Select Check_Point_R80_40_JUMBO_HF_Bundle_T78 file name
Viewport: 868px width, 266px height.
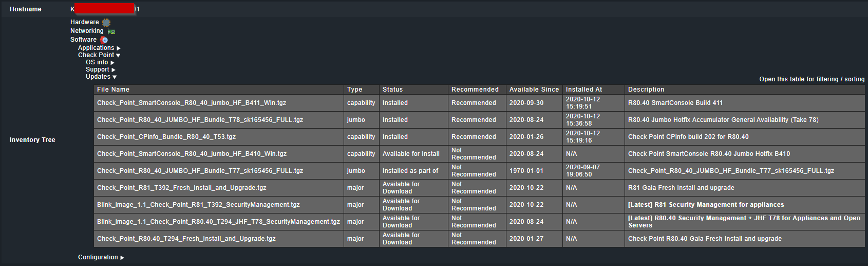200,120
